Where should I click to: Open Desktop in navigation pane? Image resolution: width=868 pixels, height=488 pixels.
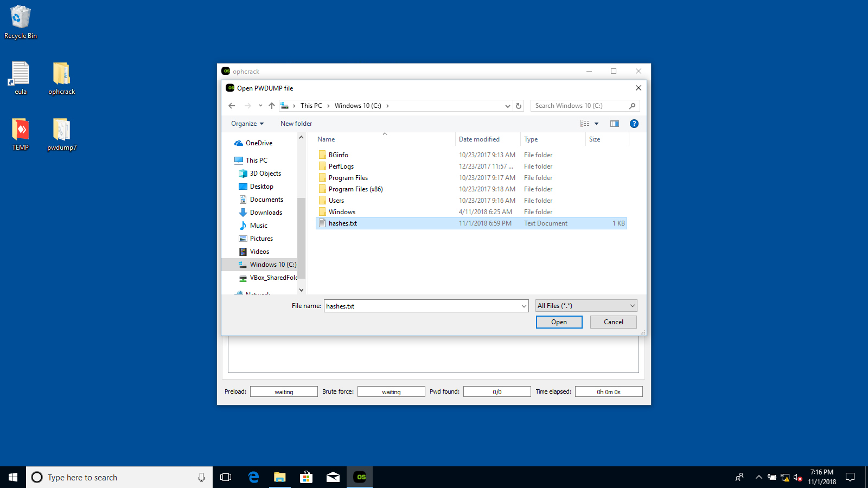[x=256, y=187]
